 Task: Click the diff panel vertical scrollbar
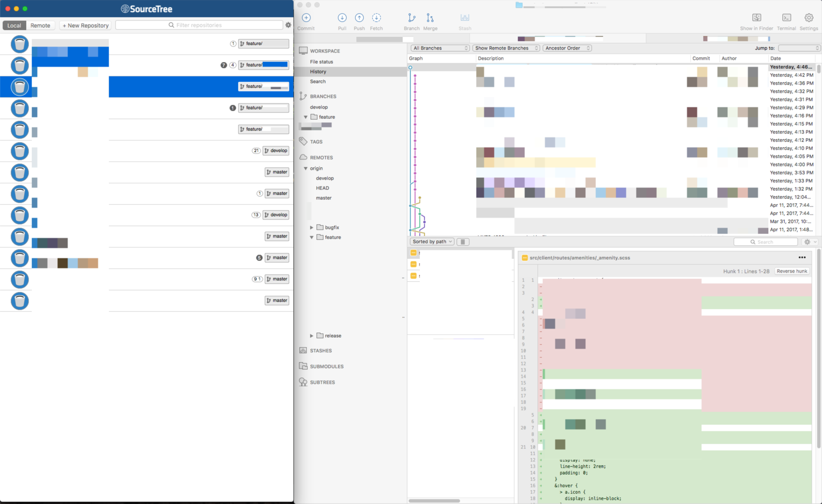click(x=818, y=349)
